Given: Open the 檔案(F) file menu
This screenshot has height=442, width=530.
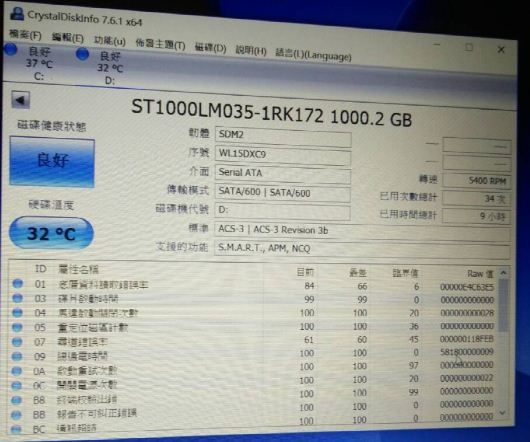Looking at the screenshot, I should pyautogui.click(x=25, y=35).
